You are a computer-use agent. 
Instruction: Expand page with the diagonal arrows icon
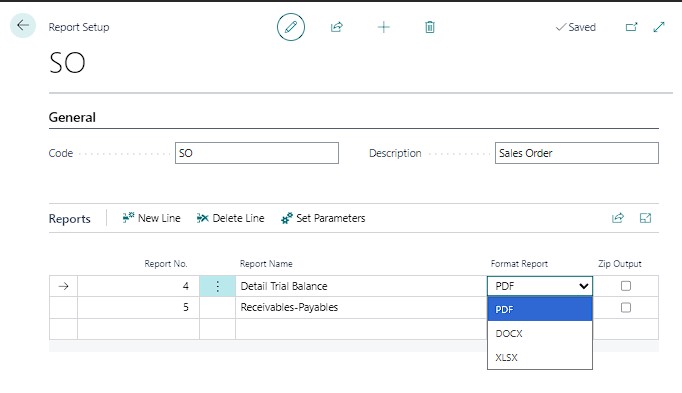coord(659,27)
